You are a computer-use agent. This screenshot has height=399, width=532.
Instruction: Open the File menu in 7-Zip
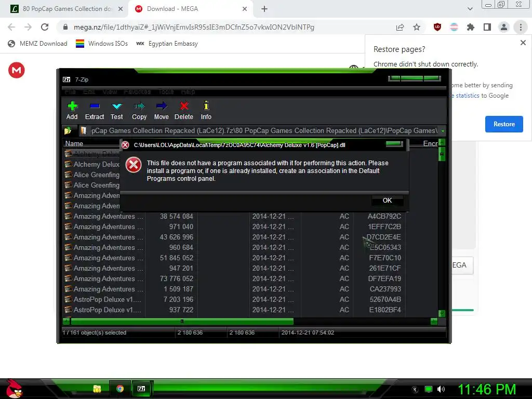click(x=70, y=91)
